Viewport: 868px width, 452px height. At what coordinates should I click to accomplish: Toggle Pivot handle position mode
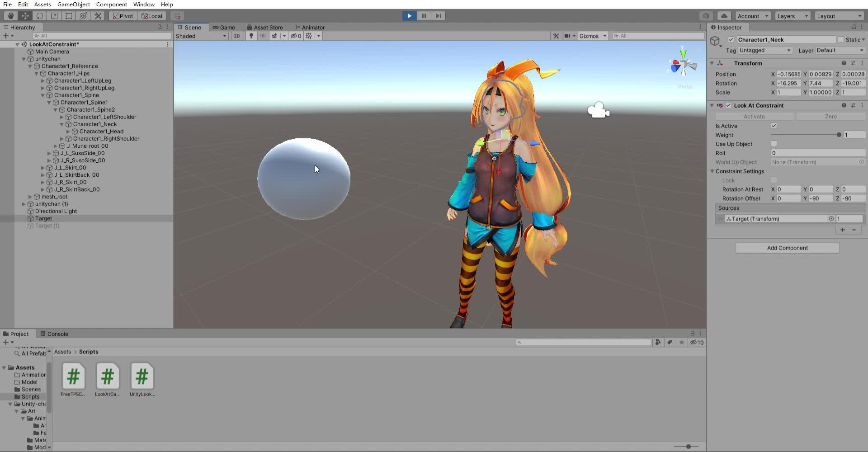(x=123, y=16)
